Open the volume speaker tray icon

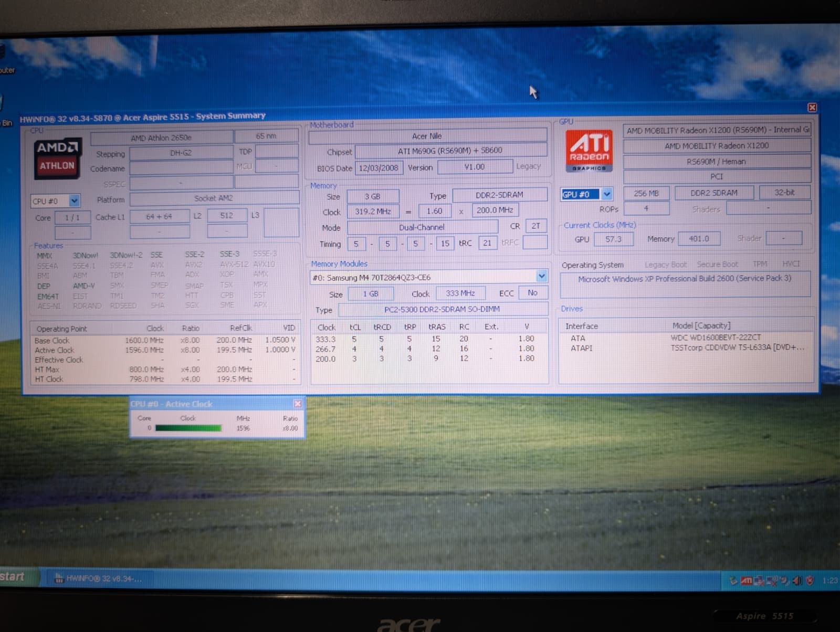point(797,581)
